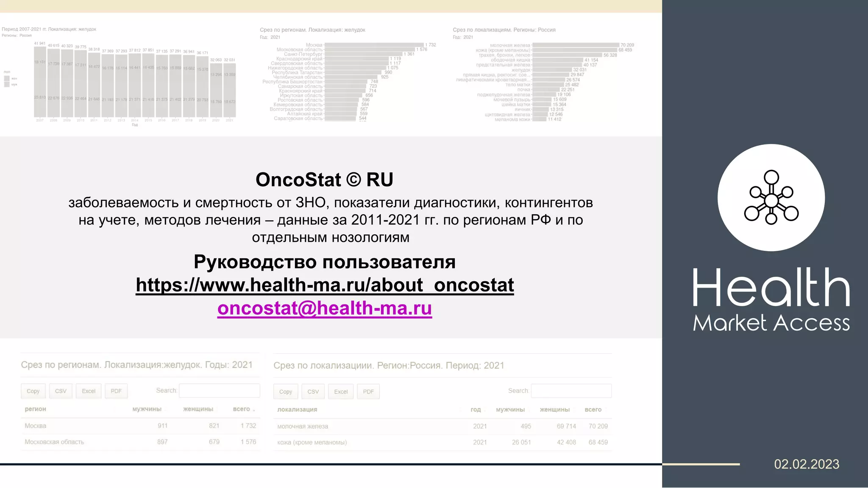Focus Search field in regions table

219,391
